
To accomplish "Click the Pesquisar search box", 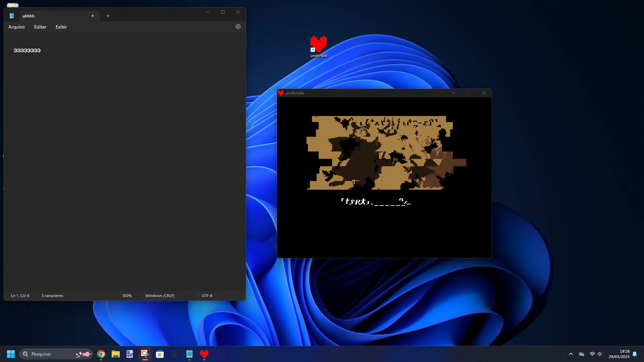I will click(50, 354).
